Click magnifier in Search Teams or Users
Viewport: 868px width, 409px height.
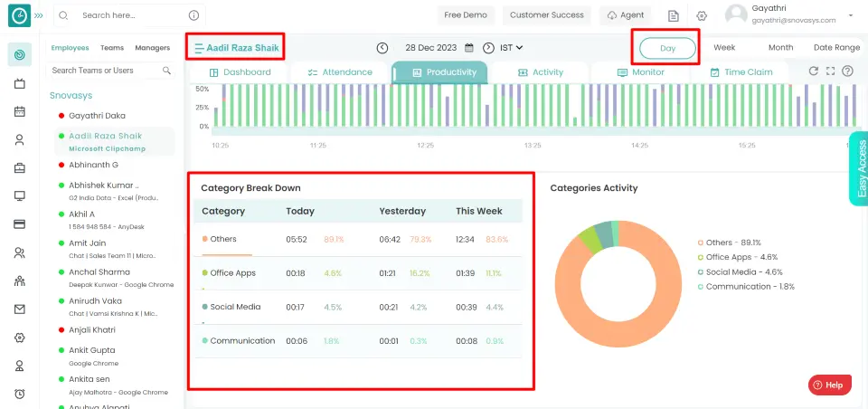tap(166, 71)
